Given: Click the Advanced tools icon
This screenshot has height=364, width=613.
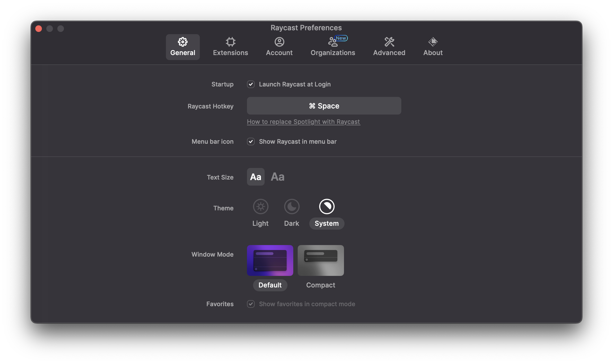Looking at the screenshot, I should (389, 42).
